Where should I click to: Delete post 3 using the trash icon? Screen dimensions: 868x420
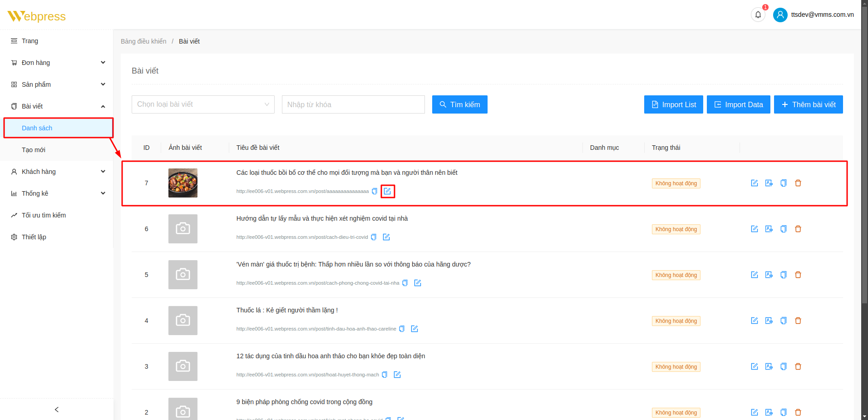[x=798, y=366]
